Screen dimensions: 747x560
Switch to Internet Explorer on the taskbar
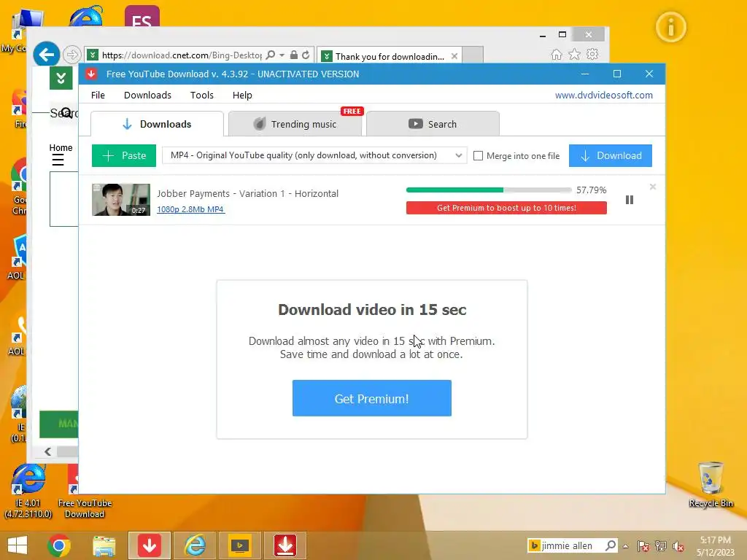tap(195, 545)
